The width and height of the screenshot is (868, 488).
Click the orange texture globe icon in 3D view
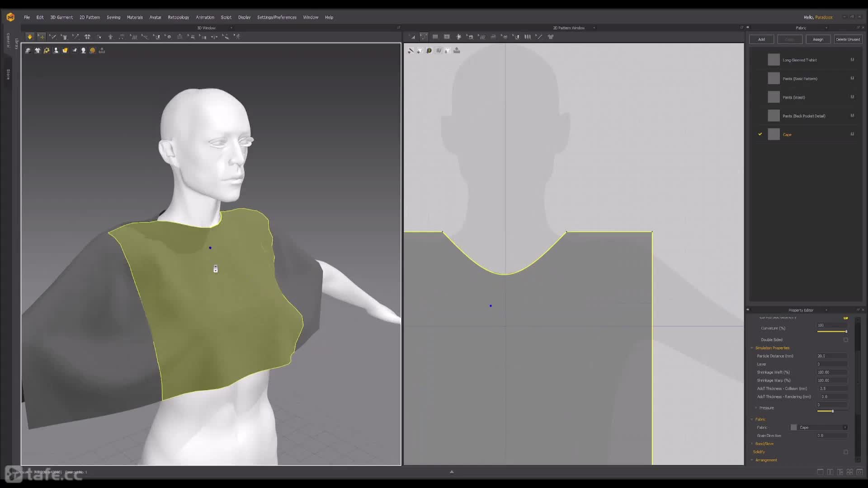pos(92,51)
